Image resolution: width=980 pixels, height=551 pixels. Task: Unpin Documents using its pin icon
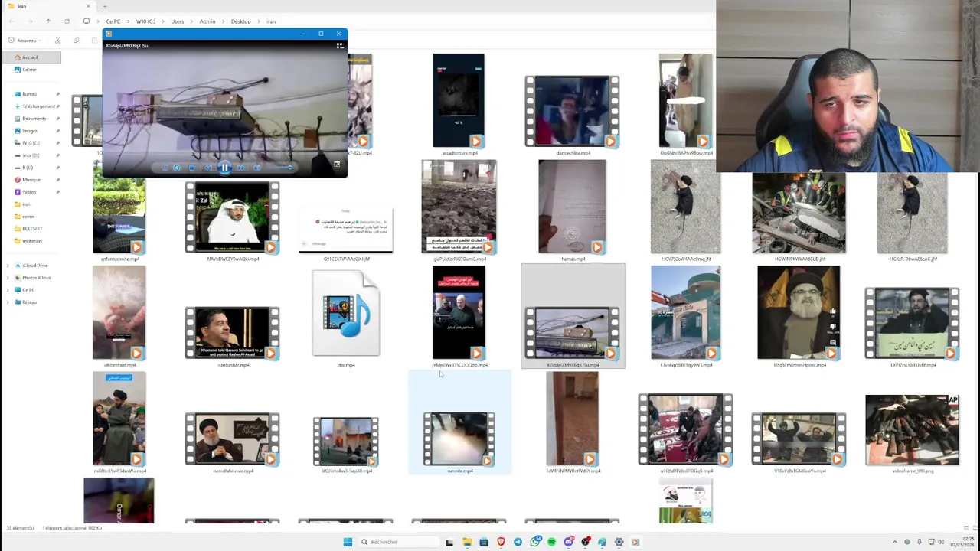pos(57,119)
